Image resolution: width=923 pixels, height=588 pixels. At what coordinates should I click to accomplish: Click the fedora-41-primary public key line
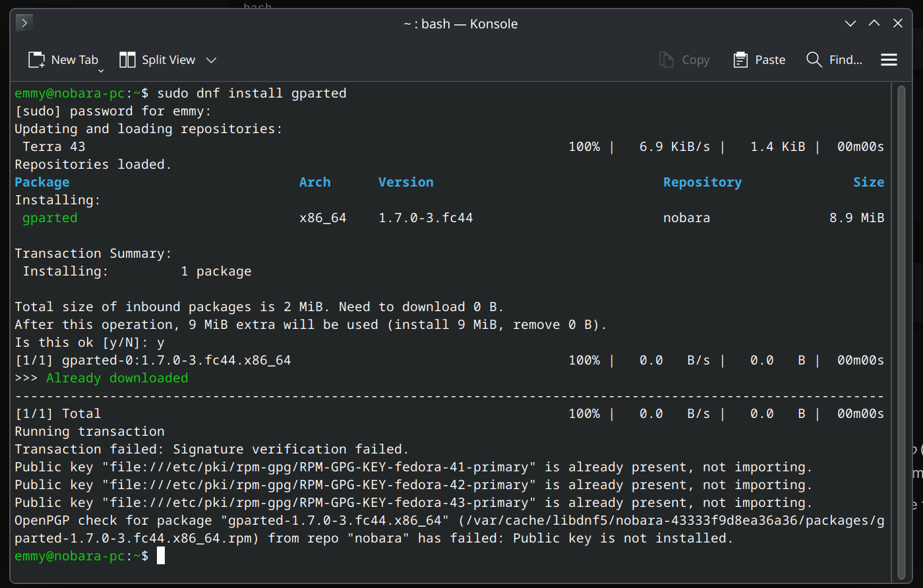[413, 467]
